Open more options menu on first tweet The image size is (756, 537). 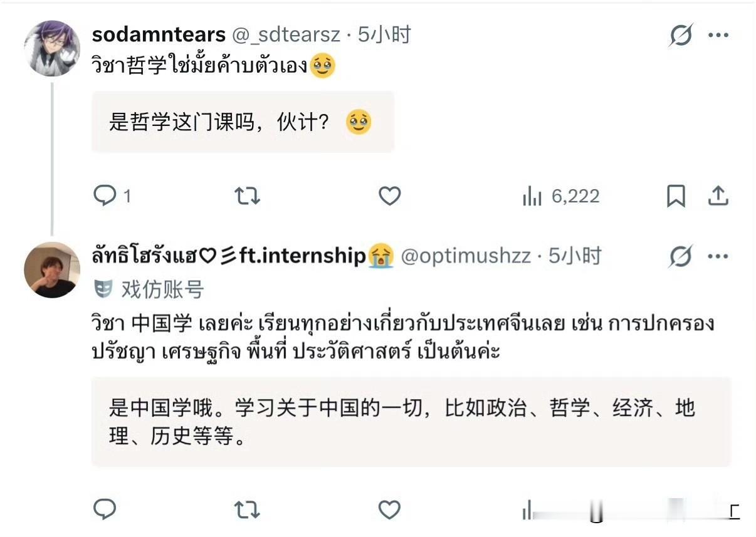click(x=718, y=35)
